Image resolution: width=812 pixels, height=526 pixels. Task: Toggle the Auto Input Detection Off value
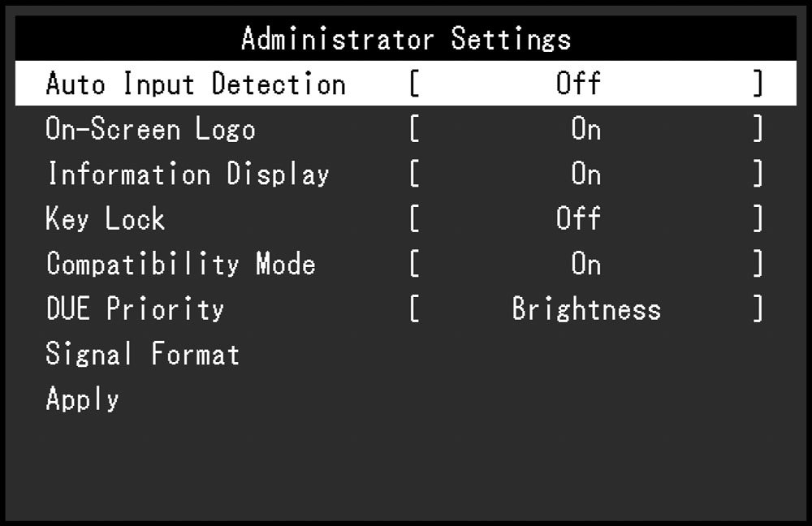click(x=578, y=84)
